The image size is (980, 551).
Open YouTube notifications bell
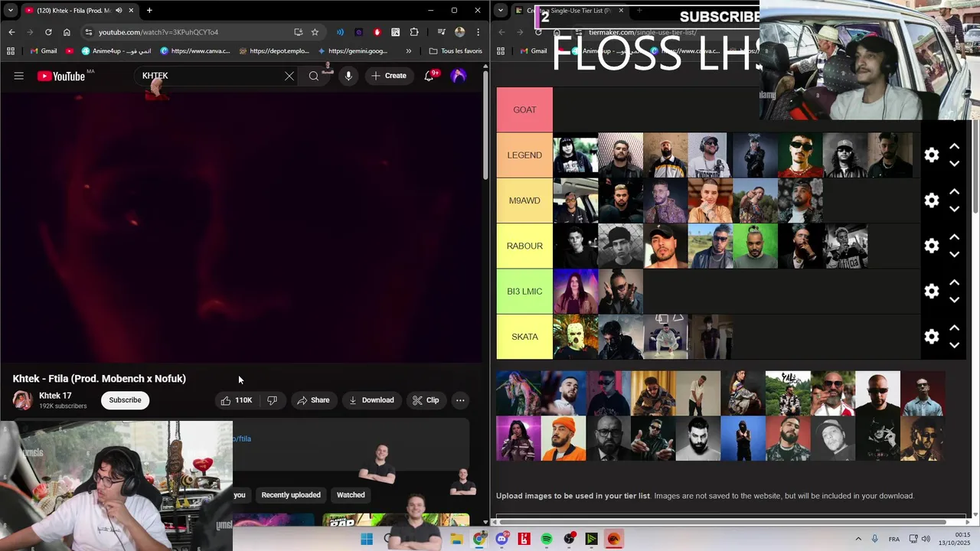430,76
